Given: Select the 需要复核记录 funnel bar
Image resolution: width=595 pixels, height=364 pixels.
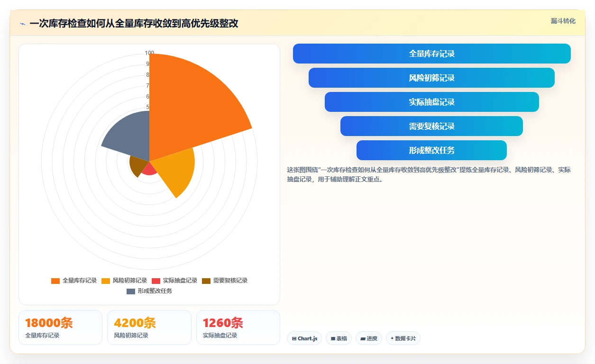Looking at the screenshot, I should [x=432, y=126].
